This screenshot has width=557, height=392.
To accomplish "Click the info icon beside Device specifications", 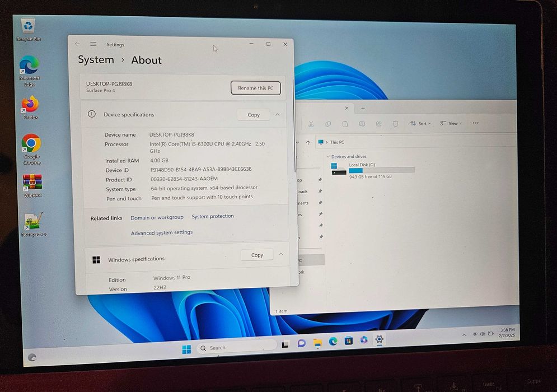I will click(92, 114).
